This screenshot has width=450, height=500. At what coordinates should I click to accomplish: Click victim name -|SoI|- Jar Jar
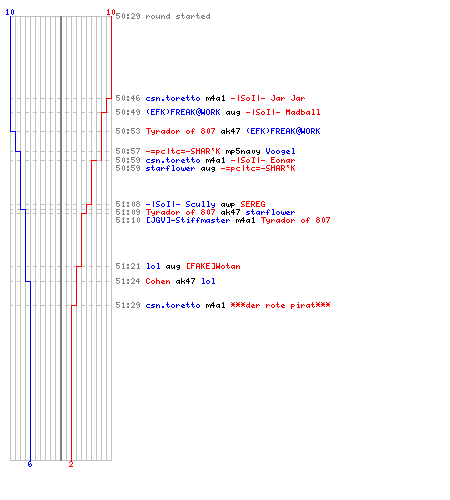coord(268,98)
